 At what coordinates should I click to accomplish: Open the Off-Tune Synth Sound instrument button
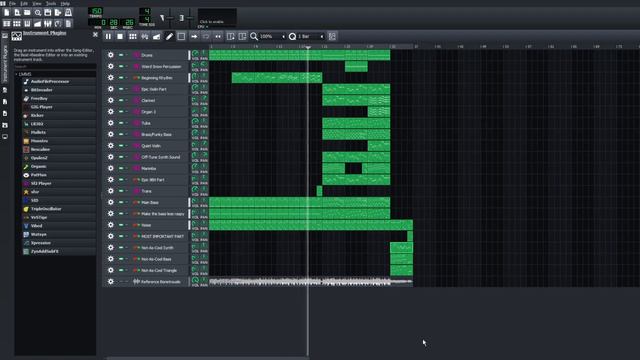click(x=159, y=157)
